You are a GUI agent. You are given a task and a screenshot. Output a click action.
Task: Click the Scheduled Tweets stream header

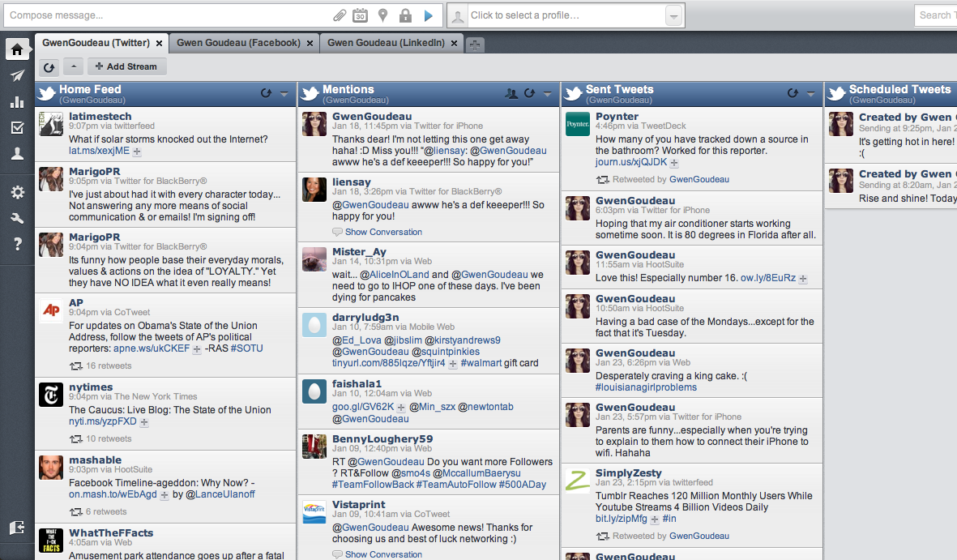click(891, 93)
